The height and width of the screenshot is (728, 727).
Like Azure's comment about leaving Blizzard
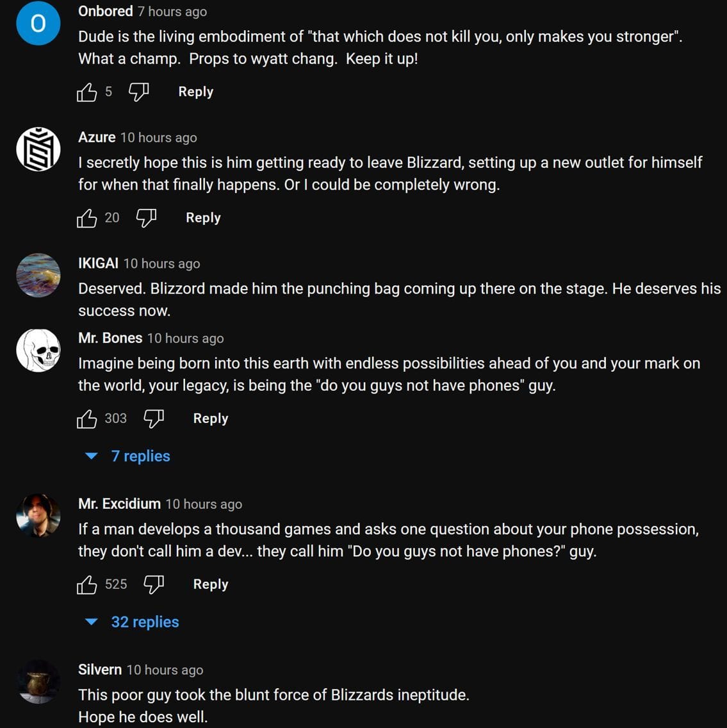point(87,218)
